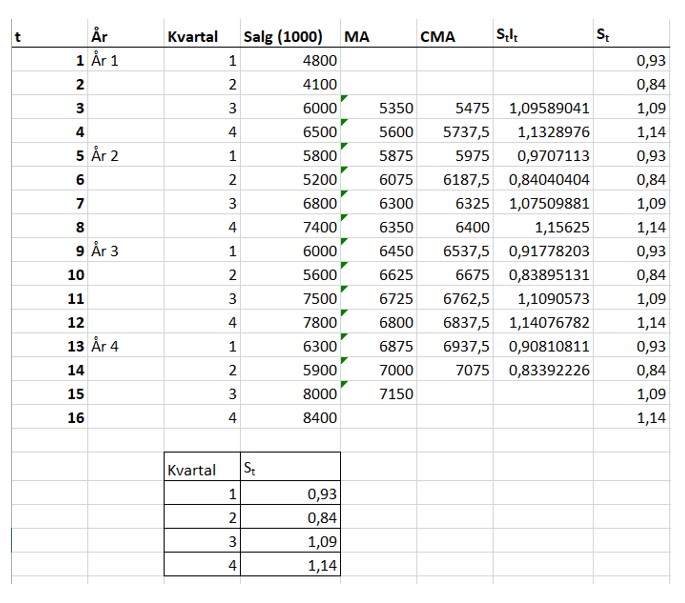Select the cell with value 1,09589041

point(549,108)
